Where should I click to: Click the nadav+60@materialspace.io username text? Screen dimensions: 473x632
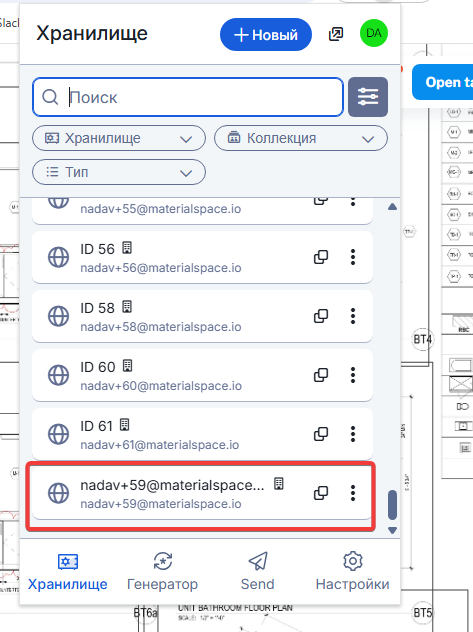(161, 386)
